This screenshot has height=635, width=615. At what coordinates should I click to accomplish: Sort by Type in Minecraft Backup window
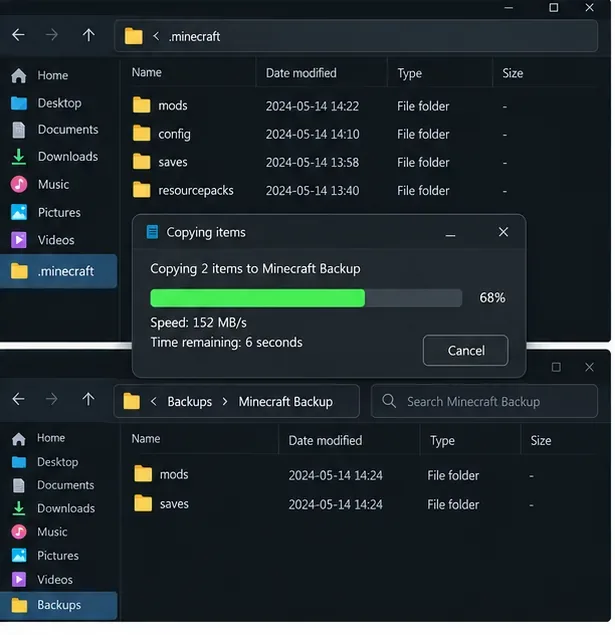click(442, 441)
